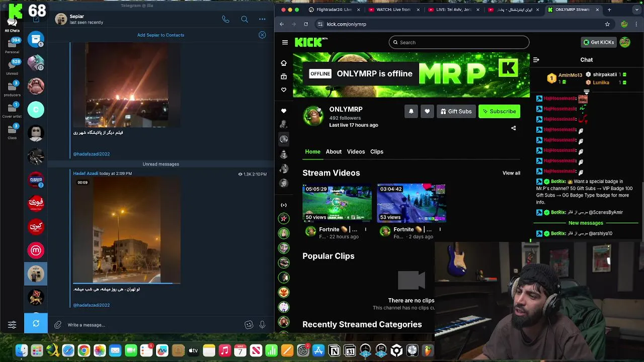The image size is (644, 362).
Task: Open the 05:05:29 Fortnite stream video
Action: pyautogui.click(x=337, y=203)
